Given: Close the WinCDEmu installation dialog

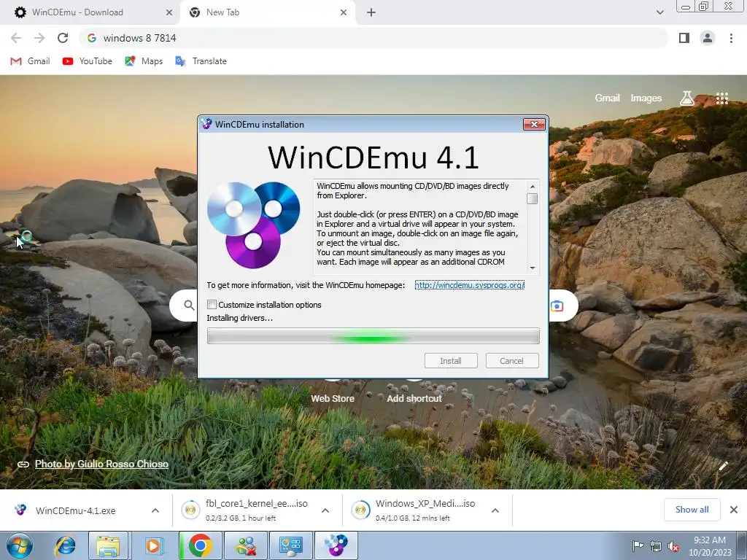Looking at the screenshot, I should [534, 124].
